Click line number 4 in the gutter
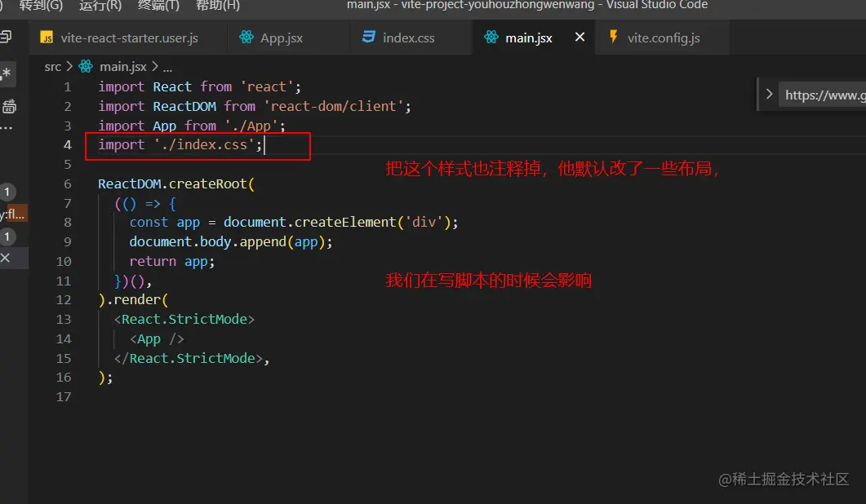 coord(68,145)
